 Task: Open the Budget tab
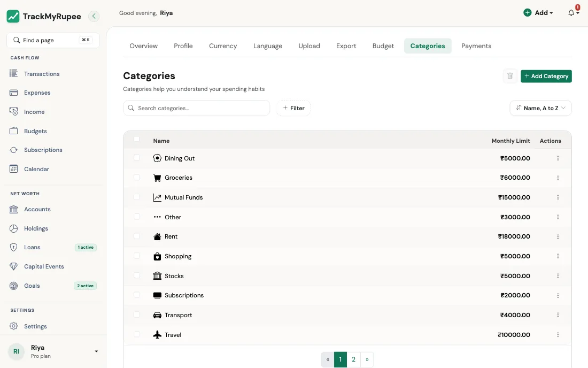[383, 46]
